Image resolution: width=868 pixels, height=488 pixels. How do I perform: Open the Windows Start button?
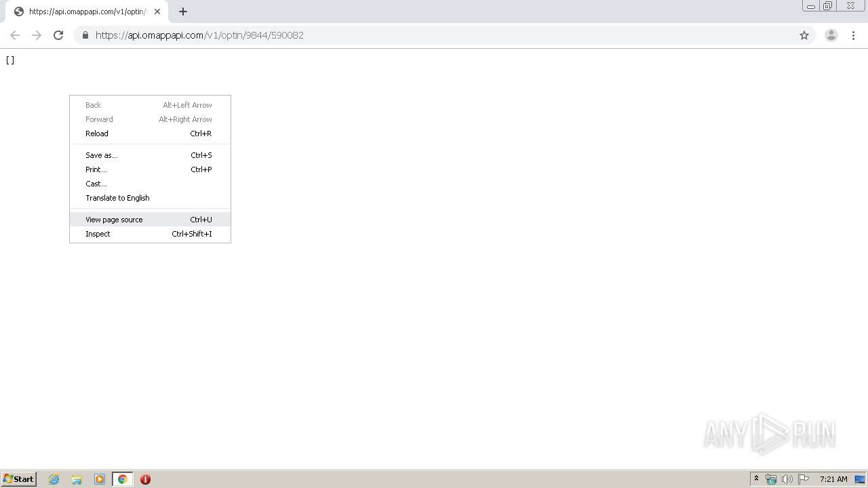click(18, 479)
